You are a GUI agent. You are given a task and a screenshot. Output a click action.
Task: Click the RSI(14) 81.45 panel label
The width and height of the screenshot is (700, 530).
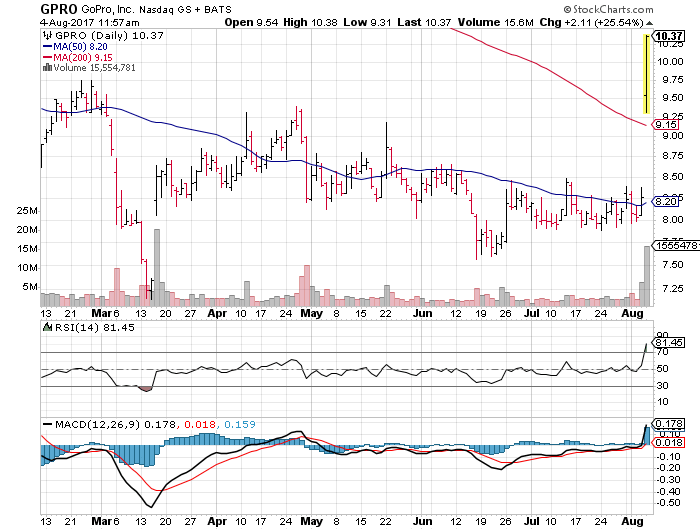tap(95, 327)
